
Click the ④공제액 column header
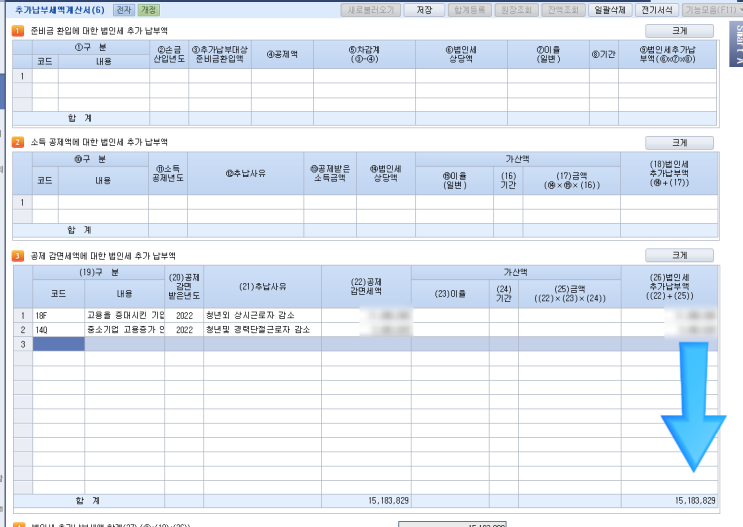pyautogui.click(x=282, y=55)
